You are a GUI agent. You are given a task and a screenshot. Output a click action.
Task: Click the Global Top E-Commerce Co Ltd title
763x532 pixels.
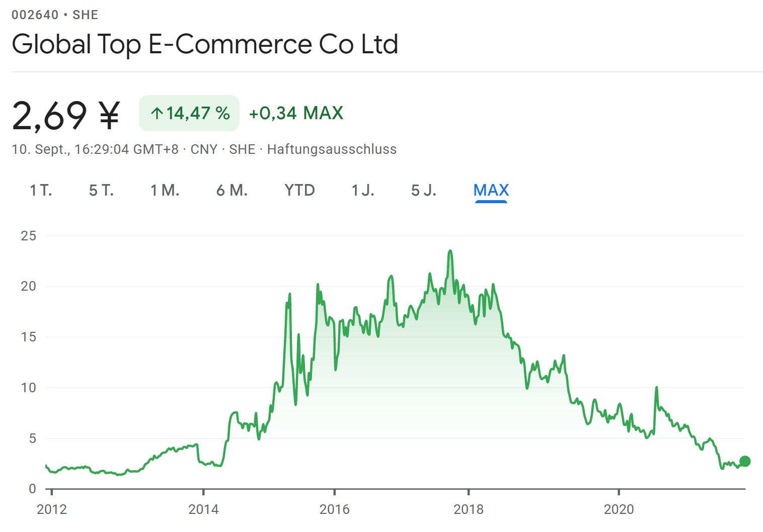(205, 44)
